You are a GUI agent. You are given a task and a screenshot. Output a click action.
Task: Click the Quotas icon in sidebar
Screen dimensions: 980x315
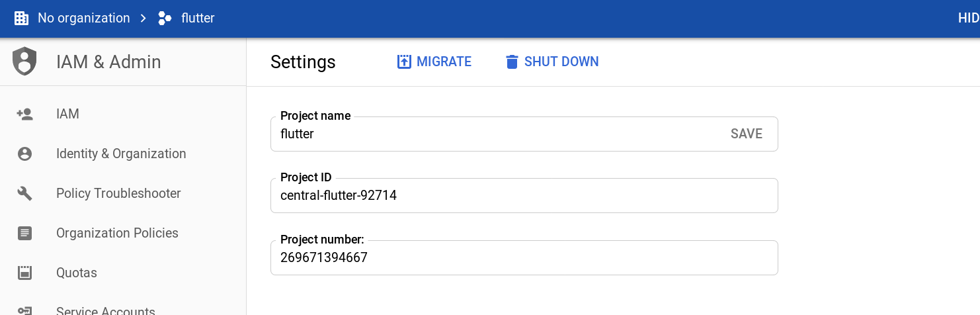(24, 273)
